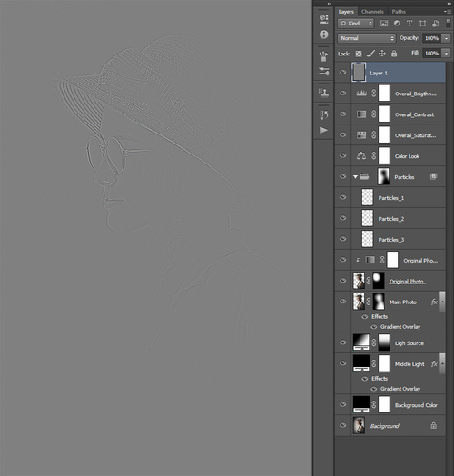Viewport: 454px width, 476px height.
Task: Hide the Color Look layer
Action: (x=343, y=155)
